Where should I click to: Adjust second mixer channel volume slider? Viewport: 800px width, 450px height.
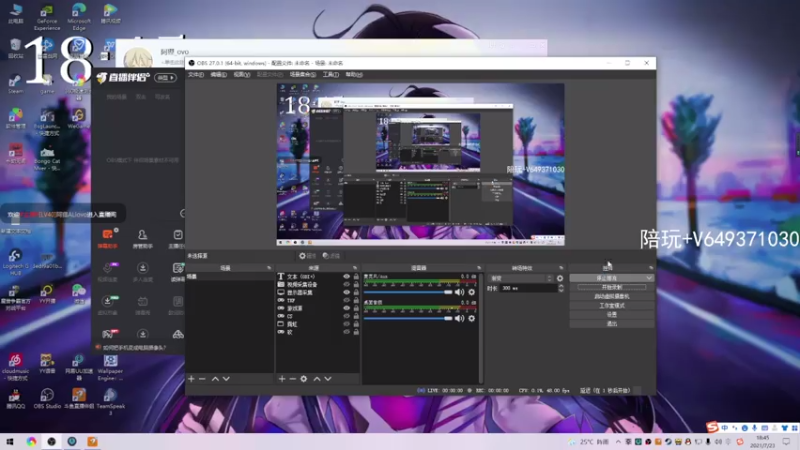[x=408, y=318]
